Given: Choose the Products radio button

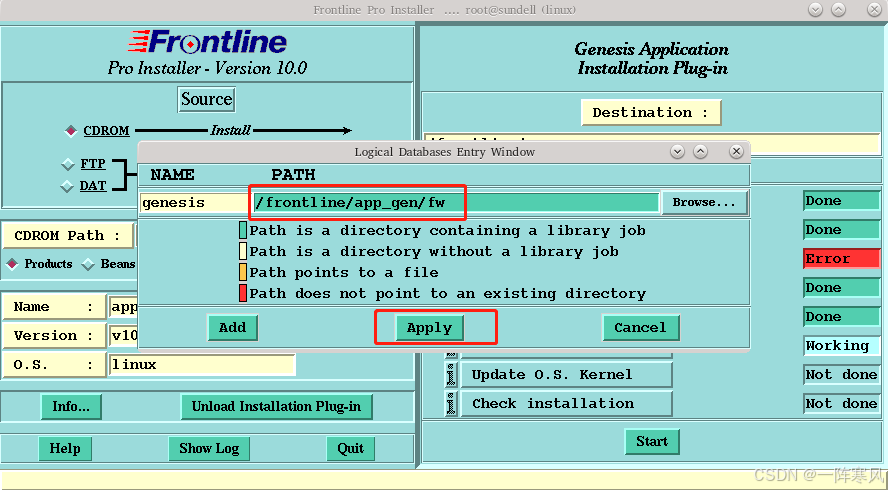Looking at the screenshot, I should pos(12,264).
